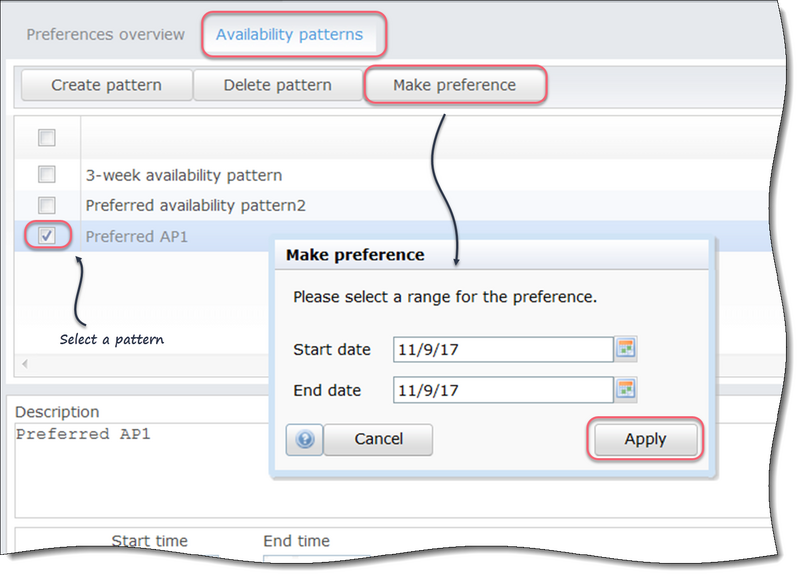Click inside the End date input field
The height and width of the screenshot is (577, 800).
(500, 390)
